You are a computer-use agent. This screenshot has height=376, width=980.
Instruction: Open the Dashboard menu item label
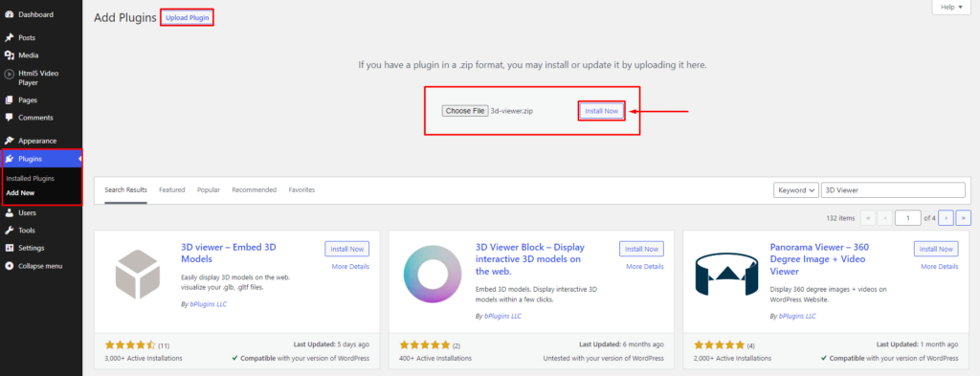click(35, 14)
